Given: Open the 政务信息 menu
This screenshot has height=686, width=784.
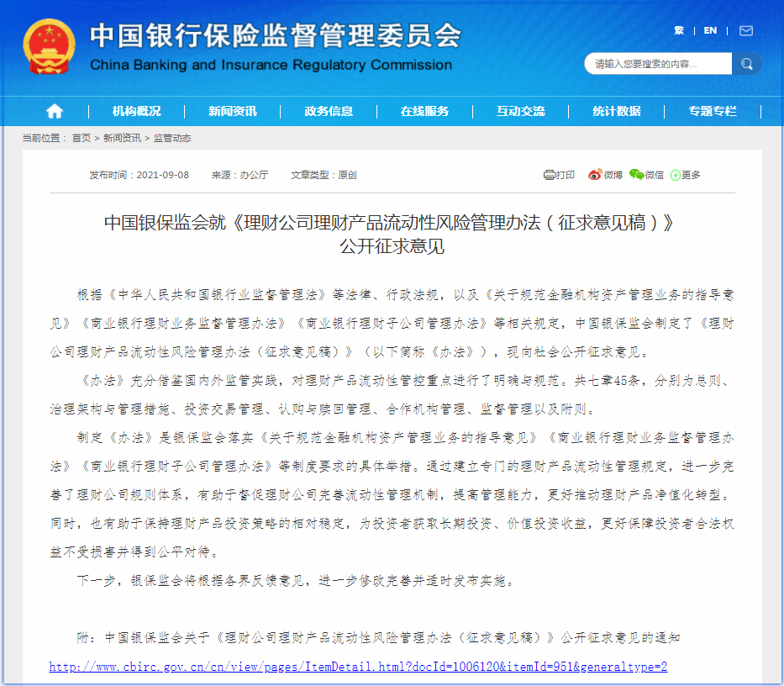Looking at the screenshot, I should tap(329, 111).
